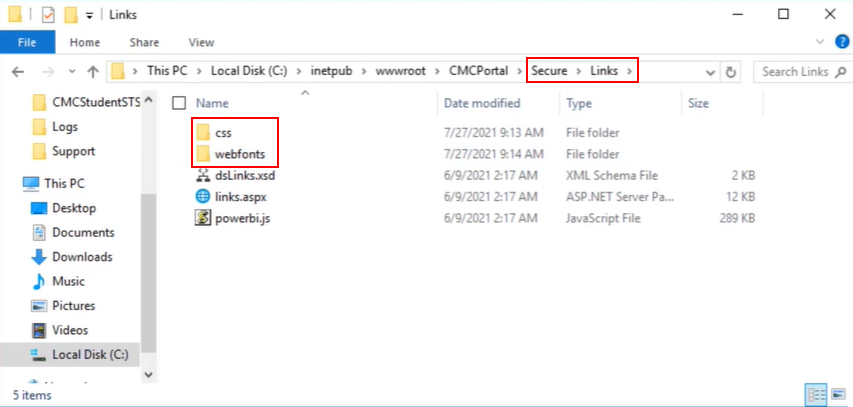
Task: Click the Properties icon in quick access toolbar
Action: tap(46, 14)
